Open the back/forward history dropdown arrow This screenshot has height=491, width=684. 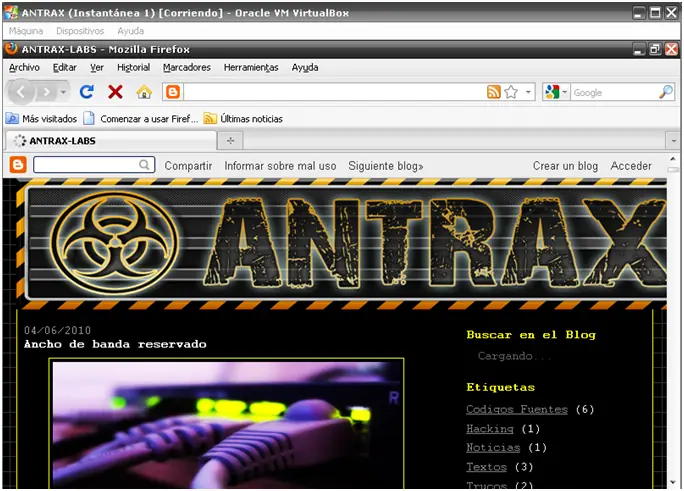click(63, 92)
